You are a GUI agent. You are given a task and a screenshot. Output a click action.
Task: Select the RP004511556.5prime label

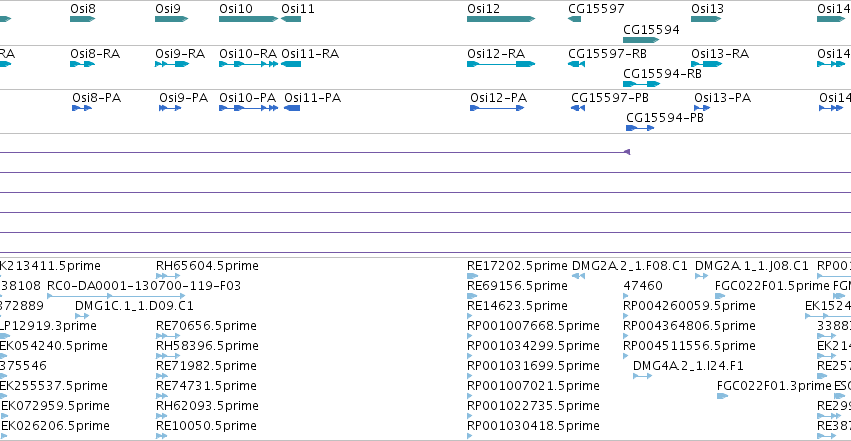689,346
